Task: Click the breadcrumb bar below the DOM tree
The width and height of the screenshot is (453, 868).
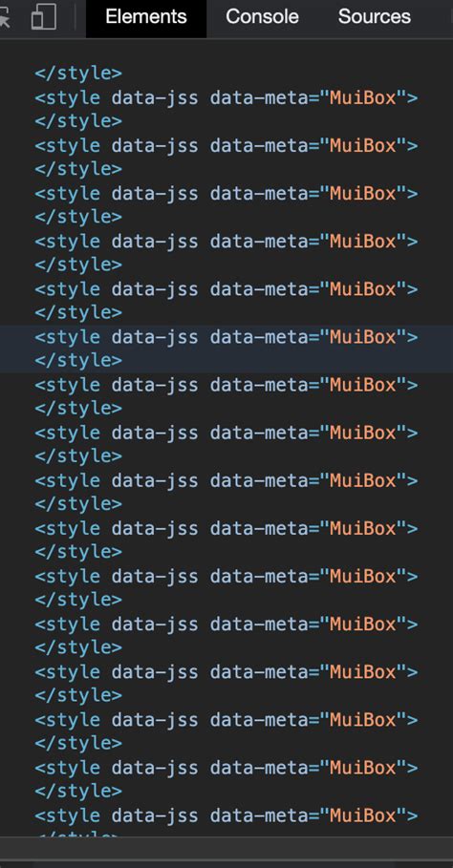Action: click(x=226, y=848)
